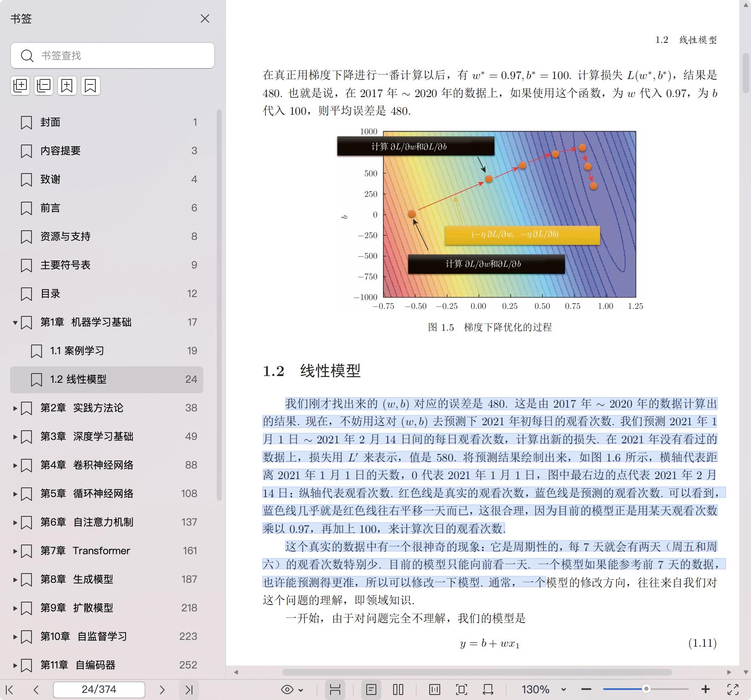Viewport: 751px width, 700px height.
Task: Click the vertical document scrollbar thumb
Action: coord(746,73)
